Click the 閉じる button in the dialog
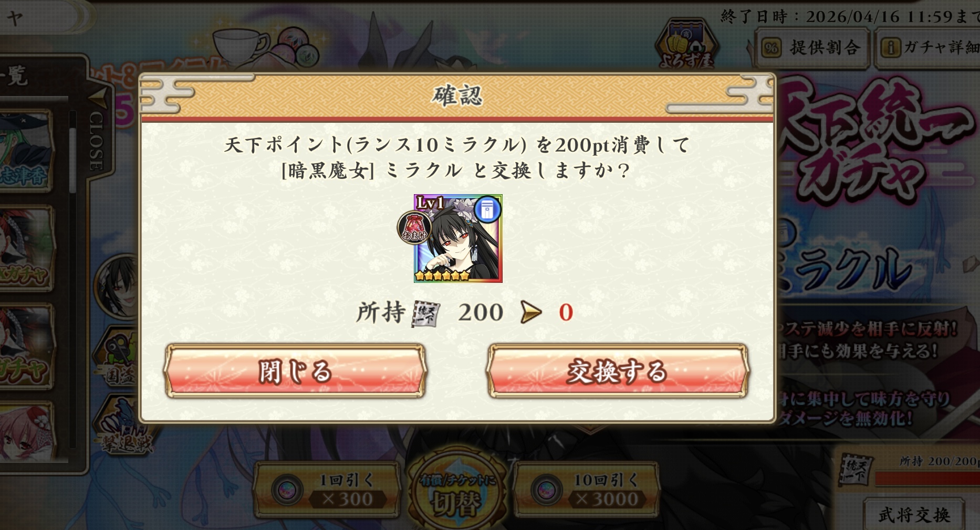Image resolution: width=980 pixels, height=530 pixels. tap(295, 371)
